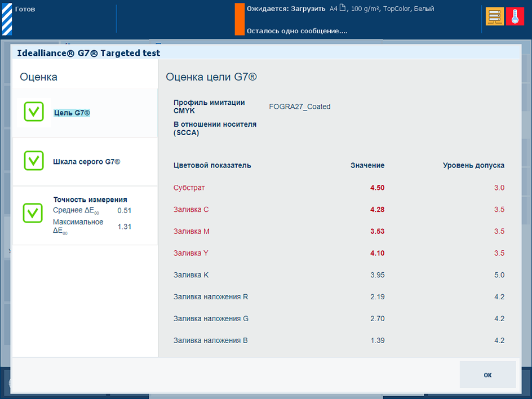Select the 'Заливка M' row label
Image resolution: width=532 pixels, height=399 pixels.
click(192, 231)
